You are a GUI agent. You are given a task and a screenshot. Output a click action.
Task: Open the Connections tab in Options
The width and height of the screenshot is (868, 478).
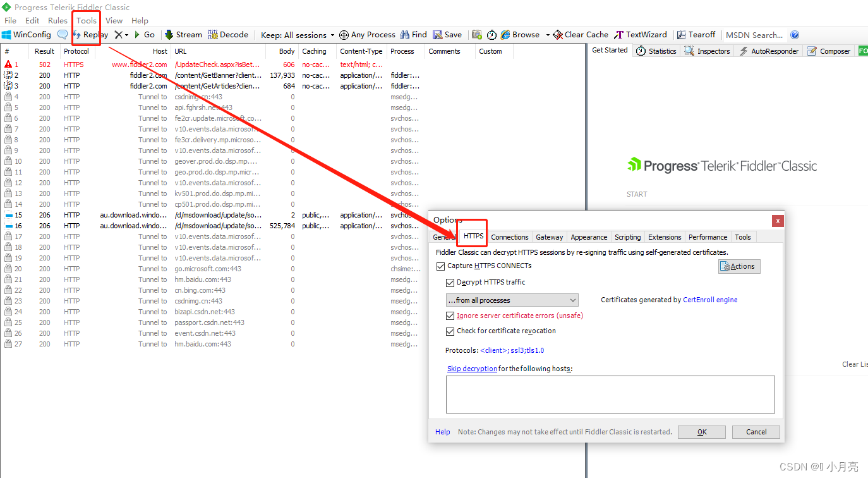[510, 237]
